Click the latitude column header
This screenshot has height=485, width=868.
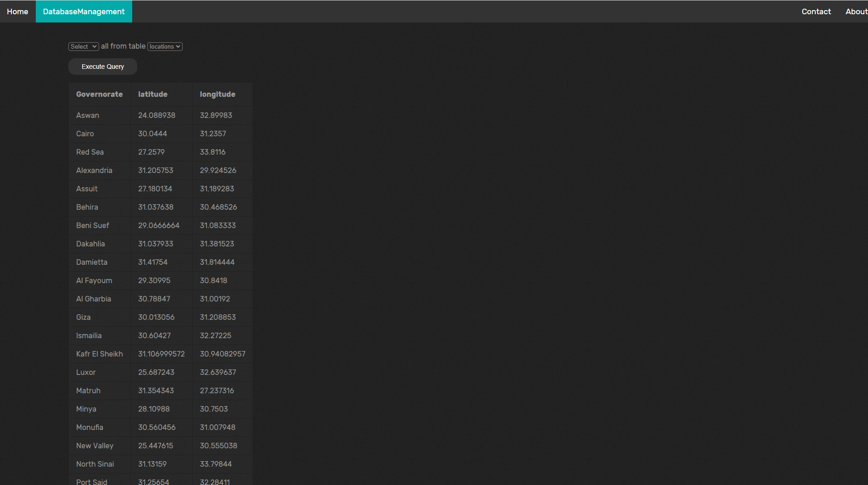point(152,94)
